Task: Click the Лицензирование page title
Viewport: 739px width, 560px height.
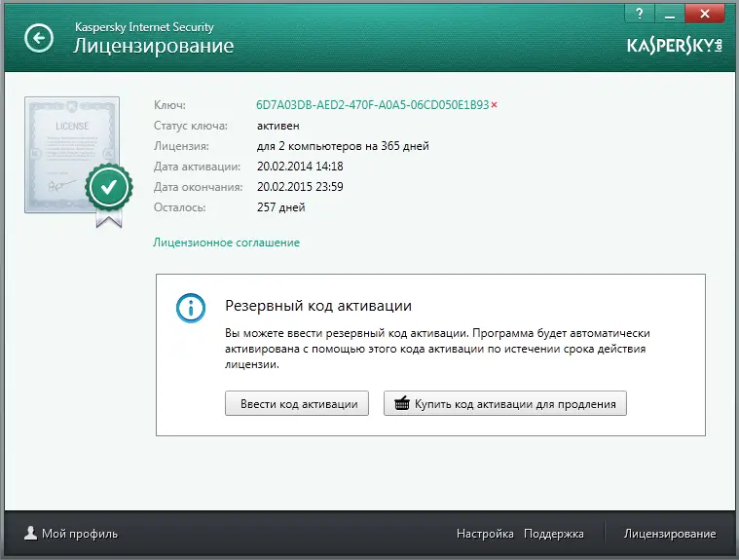Action: click(x=154, y=46)
